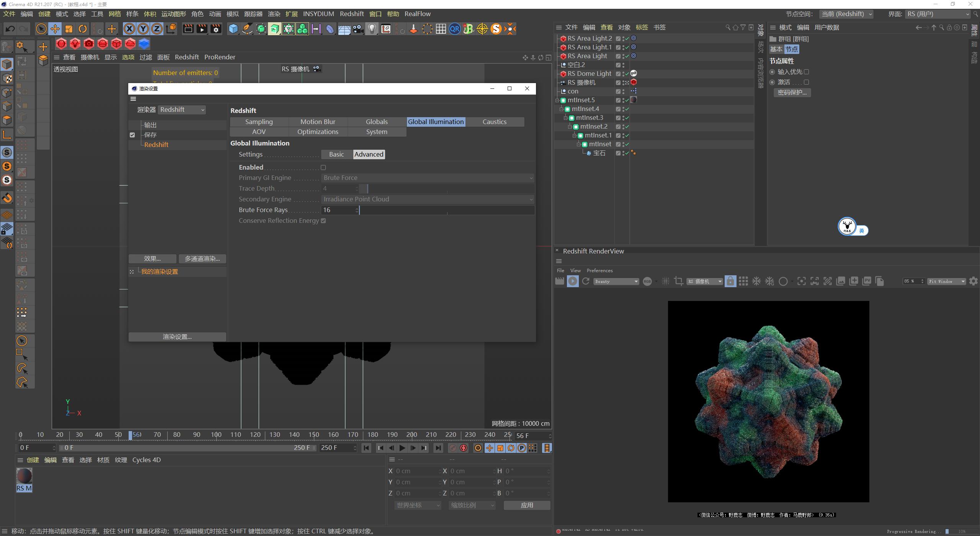Uncheck Conserve Reflection Energy
This screenshot has height=536, width=980.
tap(323, 221)
